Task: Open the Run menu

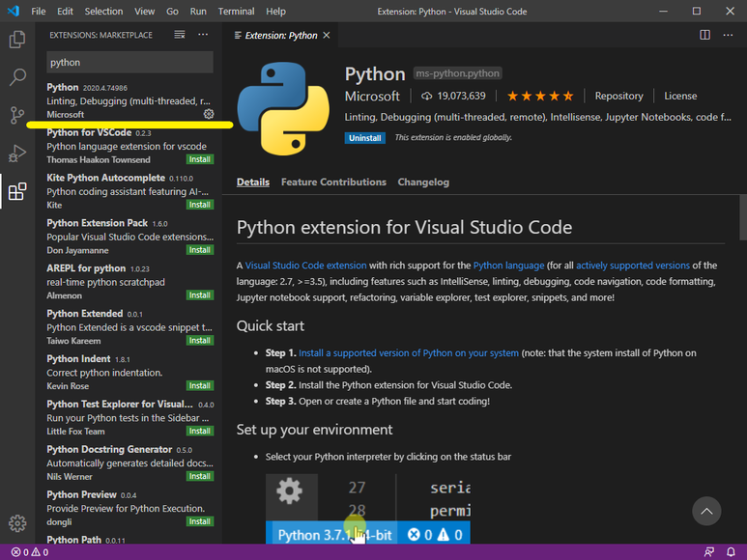Action: [x=198, y=11]
